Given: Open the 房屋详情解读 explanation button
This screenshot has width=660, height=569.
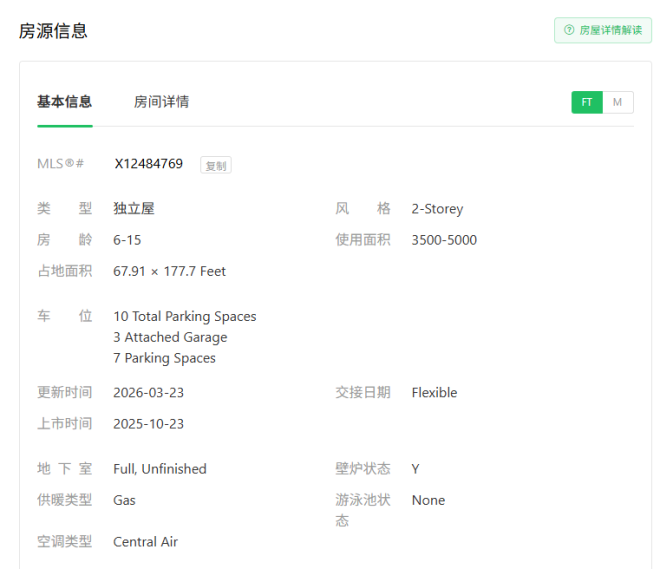Looking at the screenshot, I should point(603,30).
